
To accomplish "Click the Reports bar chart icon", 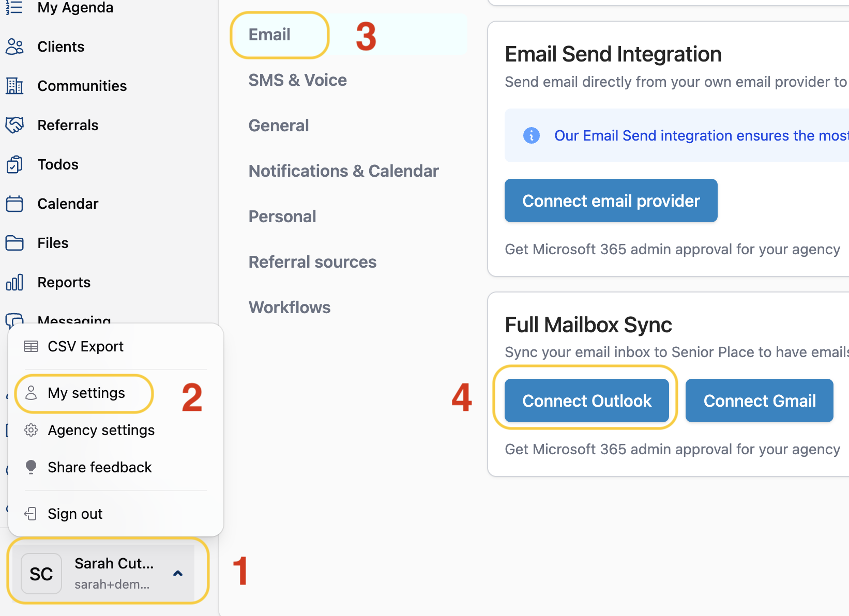I will coord(14,282).
